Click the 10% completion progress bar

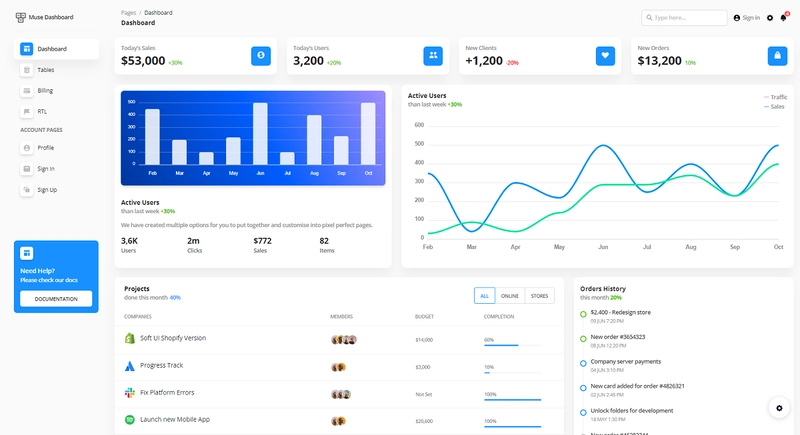click(x=512, y=373)
